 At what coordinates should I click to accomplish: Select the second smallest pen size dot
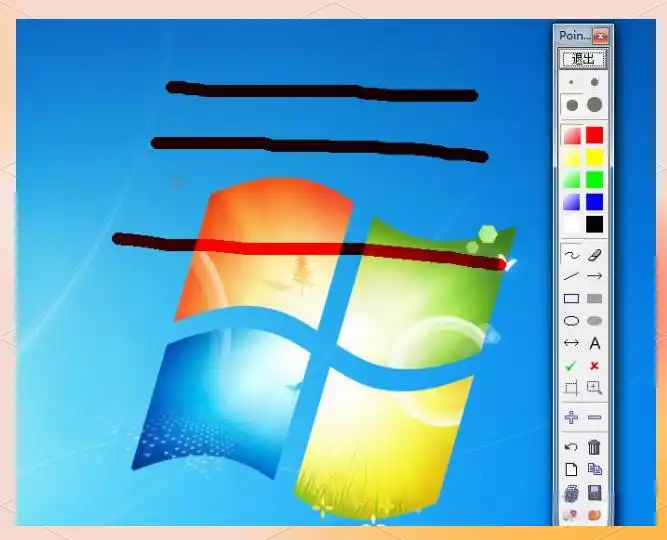click(x=595, y=82)
